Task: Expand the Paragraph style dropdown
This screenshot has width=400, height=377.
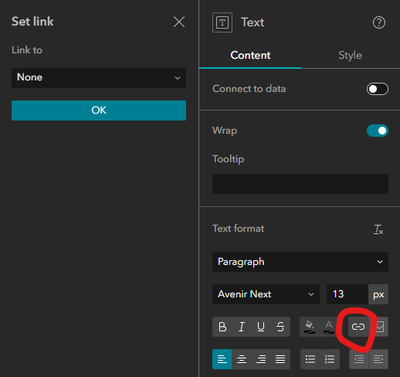Action: [x=300, y=262]
